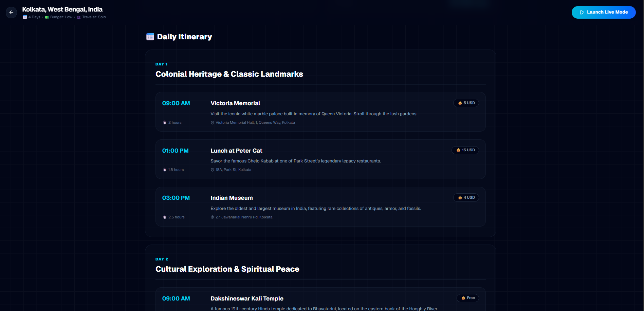Launch Live Mode
This screenshot has width=644, height=311.
coord(604,12)
